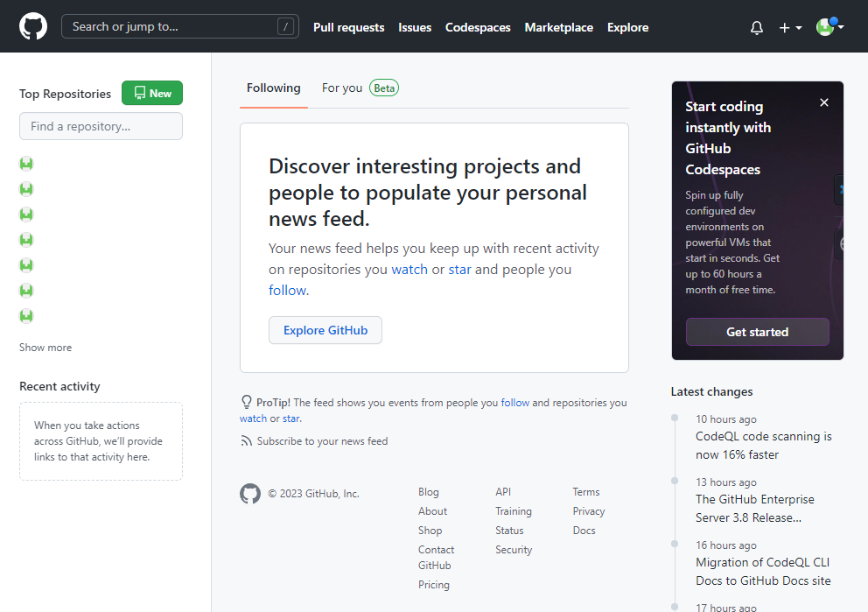The image size is (868, 612).
Task: Click the footer GitHub logo
Action: 250,493
